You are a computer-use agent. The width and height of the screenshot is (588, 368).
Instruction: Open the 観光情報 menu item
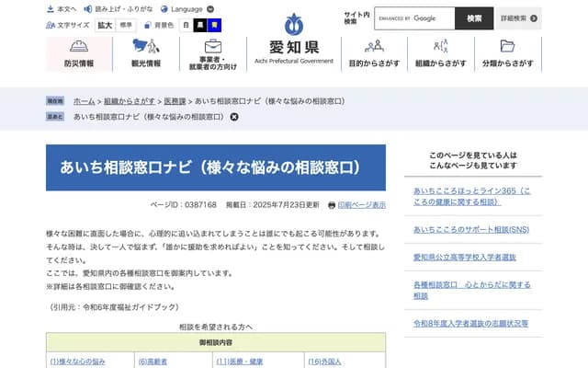(146, 54)
